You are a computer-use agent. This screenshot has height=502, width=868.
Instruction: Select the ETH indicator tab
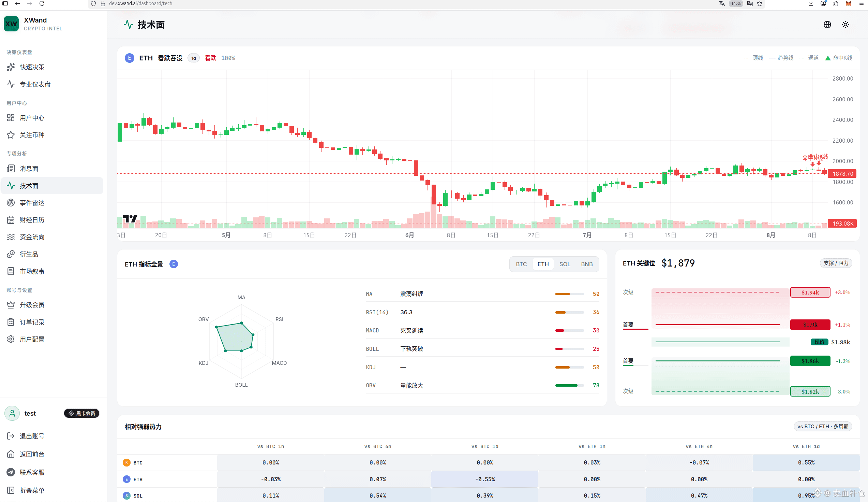click(x=543, y=264)
